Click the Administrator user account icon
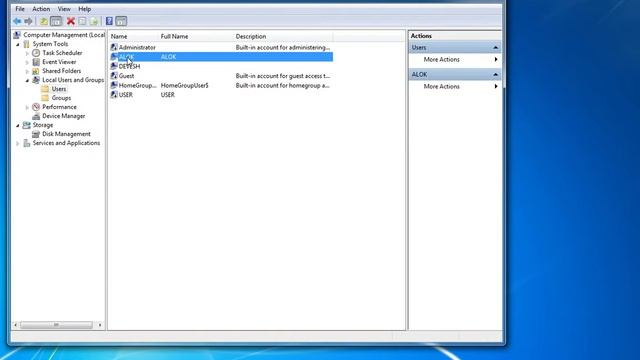640x360 pixels. coord(114,47)
